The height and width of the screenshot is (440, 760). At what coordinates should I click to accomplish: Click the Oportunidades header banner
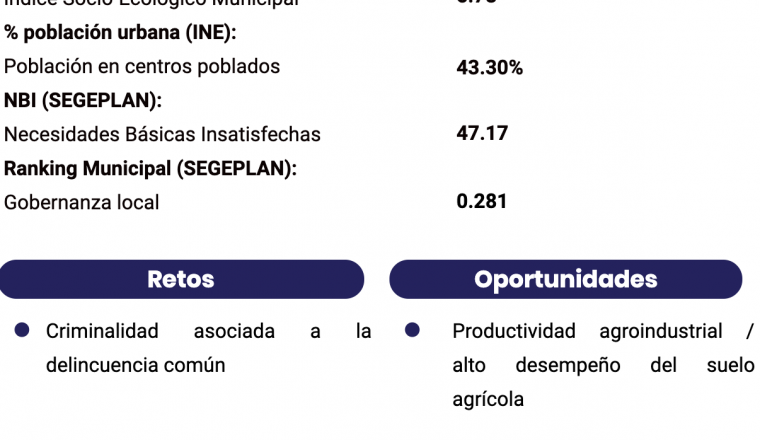pyautogui.click(x=566, y=279)
